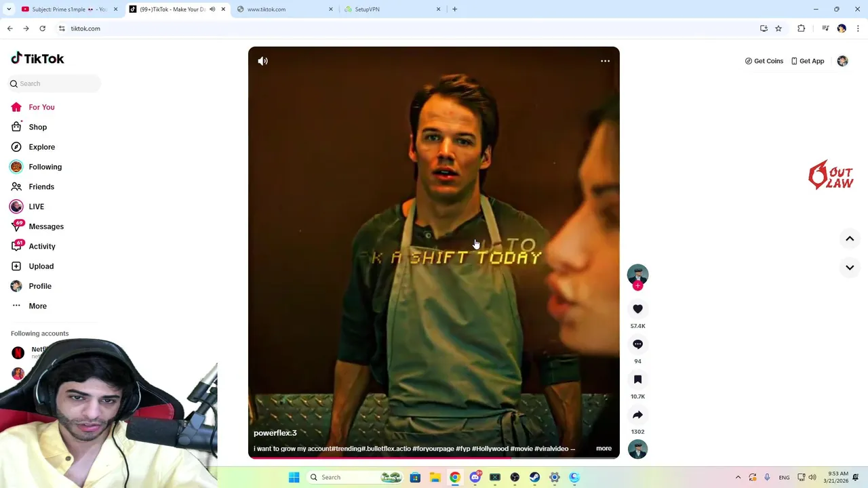Expand the caption with 'more'
The image size is (868, 488).
click(x=604, y=449)
